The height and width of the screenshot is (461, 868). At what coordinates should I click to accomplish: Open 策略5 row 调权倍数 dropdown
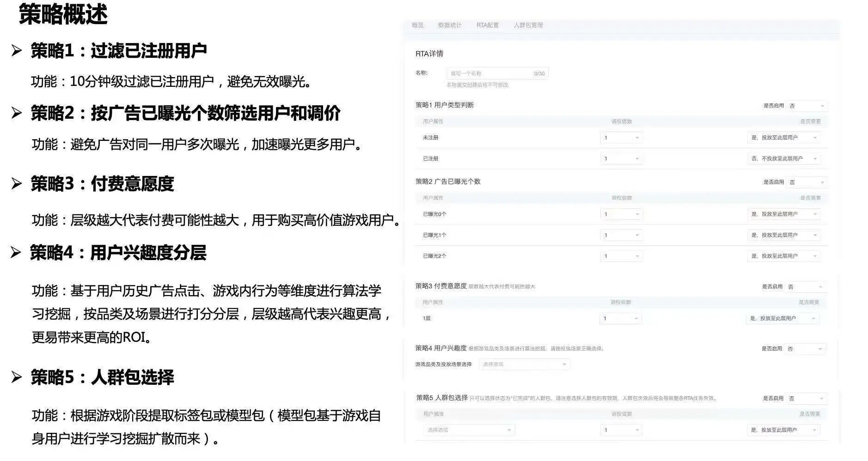point(622,430)
